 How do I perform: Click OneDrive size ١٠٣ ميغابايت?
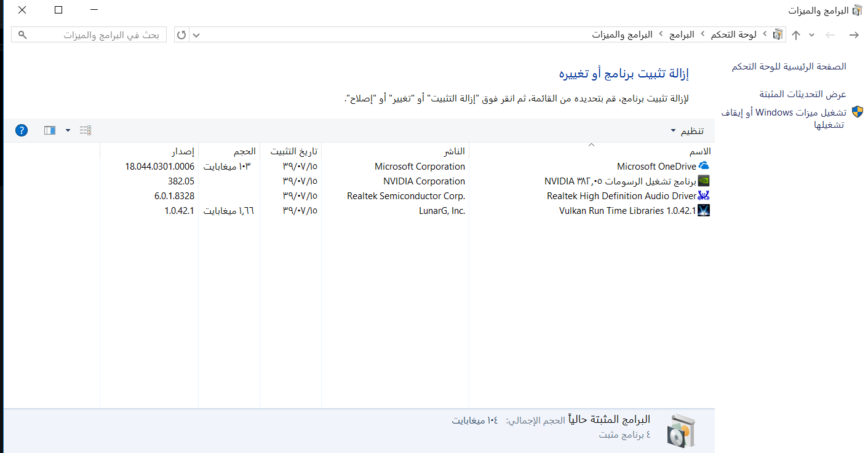coord(228,166)
